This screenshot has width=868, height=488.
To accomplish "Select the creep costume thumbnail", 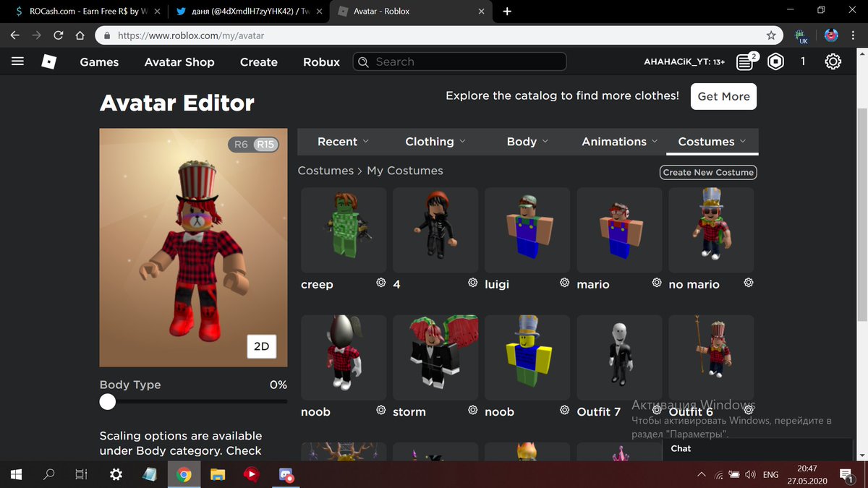I will (344, 230).
